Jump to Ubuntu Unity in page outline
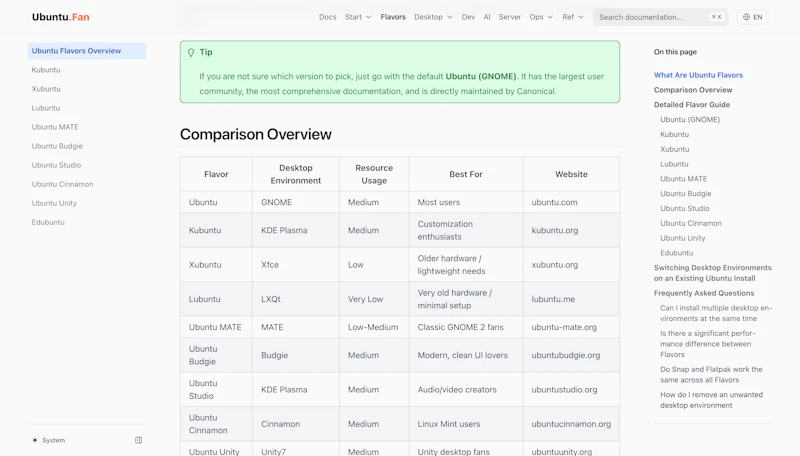Screen dimensions: 800x456 [683, 238]
